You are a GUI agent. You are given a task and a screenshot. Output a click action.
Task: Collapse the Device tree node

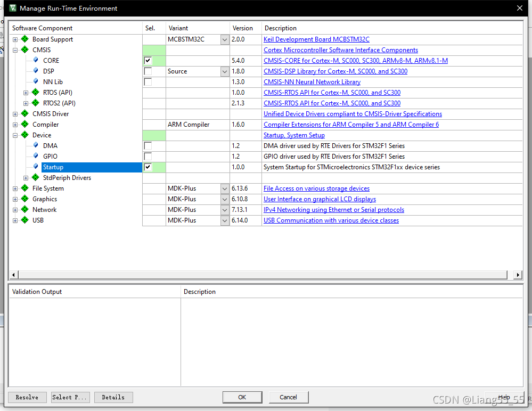tap(15, 135)
